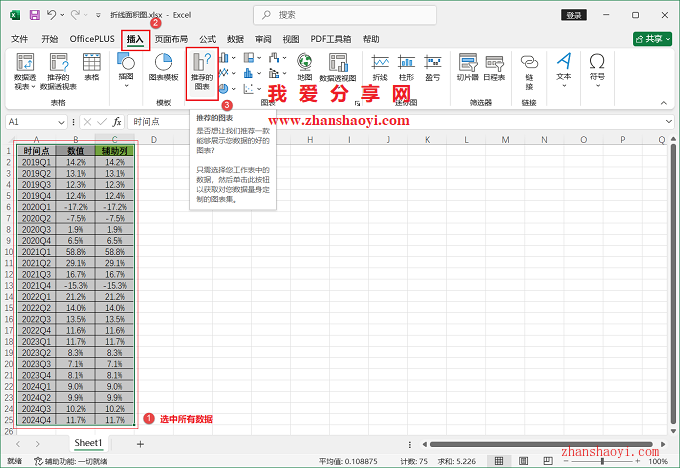This screenshot has width=680, height=468.
Task: Switch to the 页面布局 tab
Action: pos(171,39)
